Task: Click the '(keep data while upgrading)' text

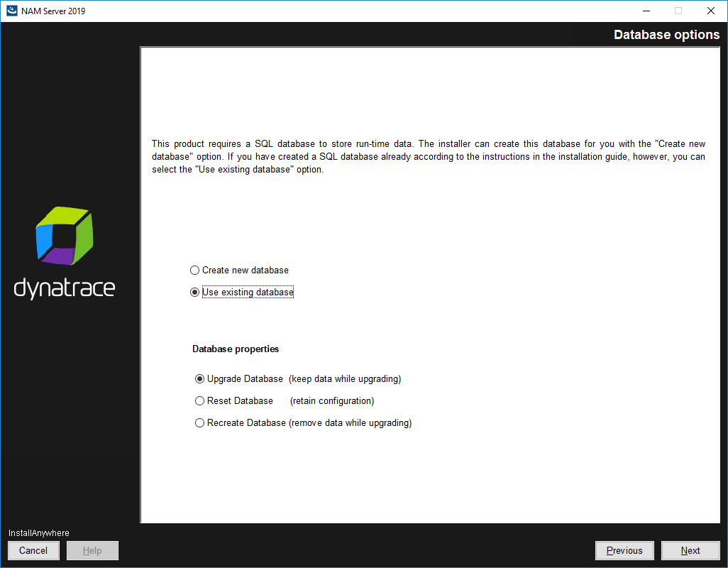Action: point(345,379)
